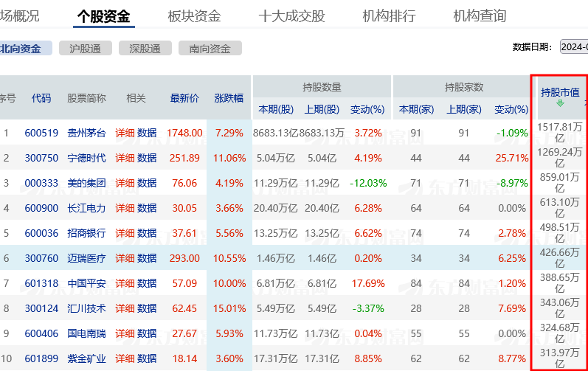Select the 沪股通 filter button

[85, 49]
